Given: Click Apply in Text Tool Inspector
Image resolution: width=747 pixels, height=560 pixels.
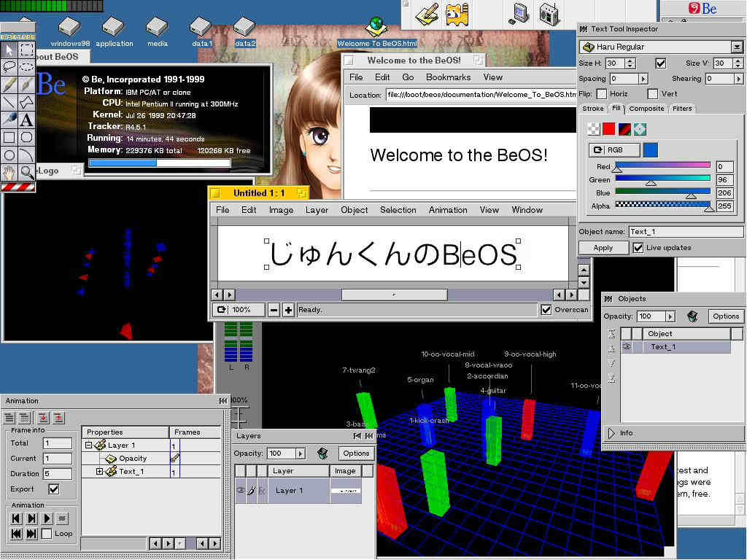Looking at the screenshot, I should coord(603,248).
